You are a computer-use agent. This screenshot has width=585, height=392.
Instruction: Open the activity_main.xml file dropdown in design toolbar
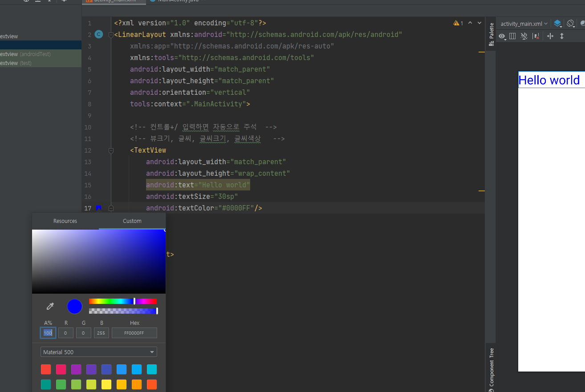[524, 24]
